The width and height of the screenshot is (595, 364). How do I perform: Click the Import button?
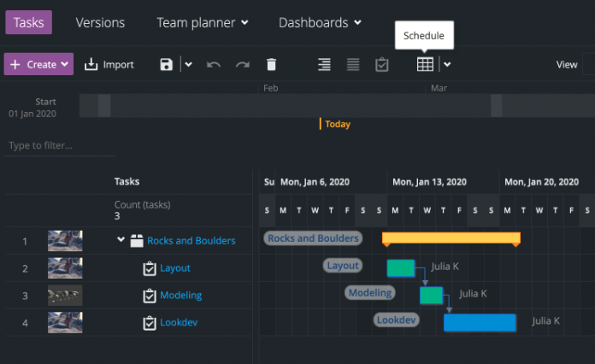coord(109,65)
